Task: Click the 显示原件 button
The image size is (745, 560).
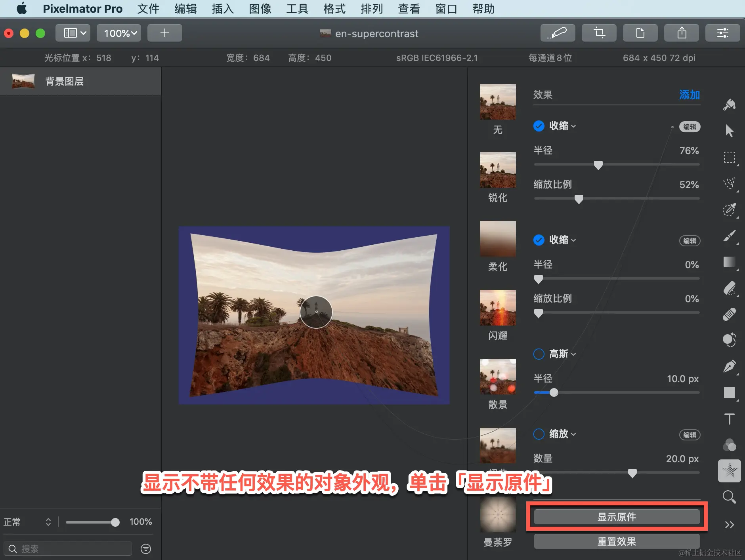Action: [617, 517]
